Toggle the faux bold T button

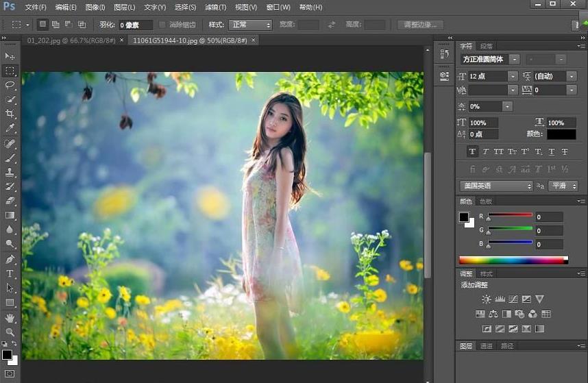pos(473,151)
